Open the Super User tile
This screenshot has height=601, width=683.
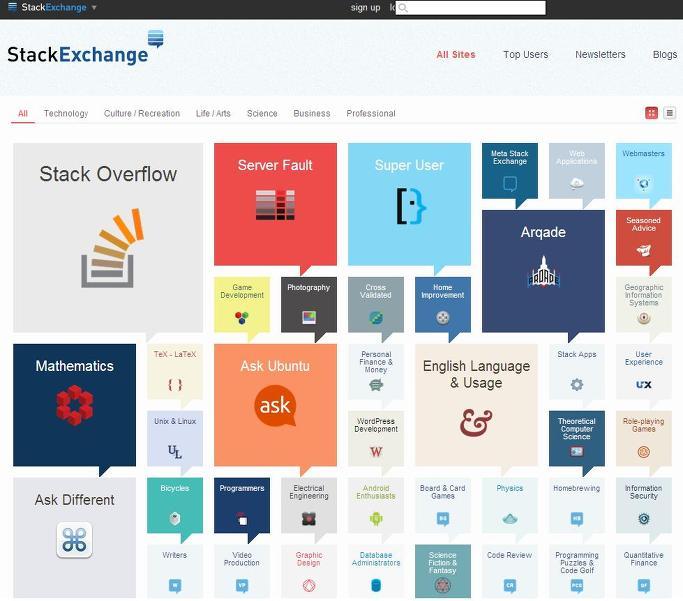tap(409, 204)
